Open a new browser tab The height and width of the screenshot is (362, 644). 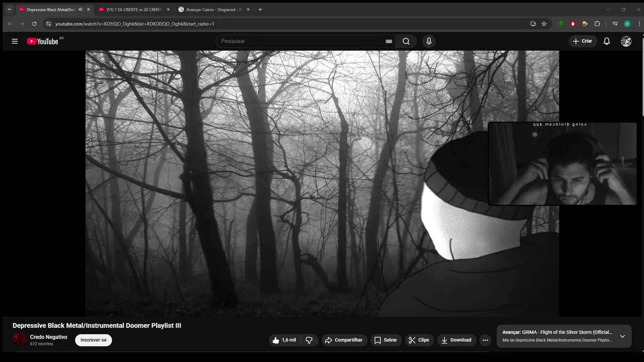tap(260, 10)
